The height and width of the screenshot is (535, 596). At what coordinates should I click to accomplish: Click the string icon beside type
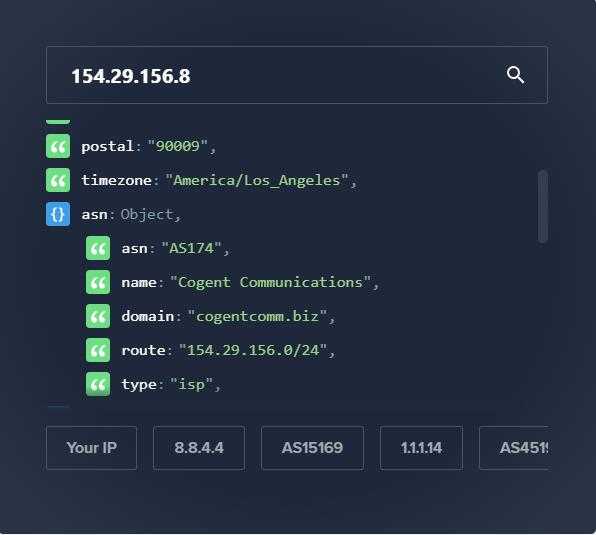pos(98,384)
